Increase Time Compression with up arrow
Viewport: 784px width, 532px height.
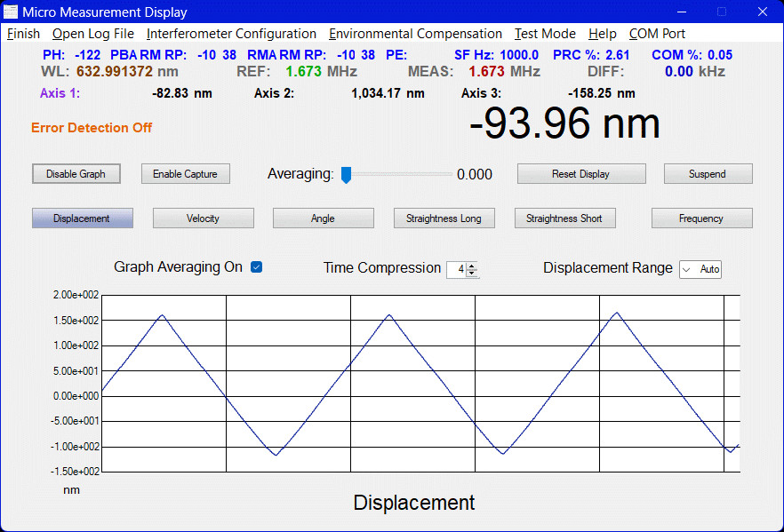tap(471, 266)
